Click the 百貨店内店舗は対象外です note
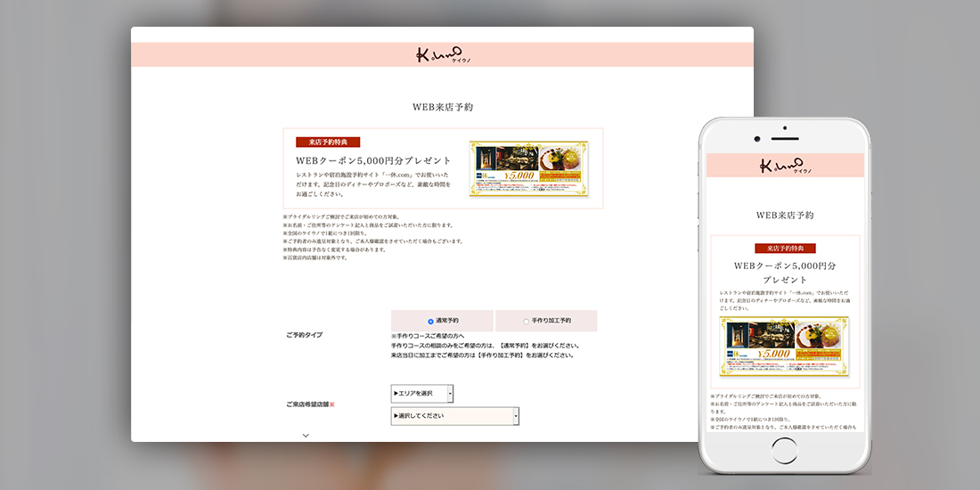Screen dimensions: 980x490 315,257
